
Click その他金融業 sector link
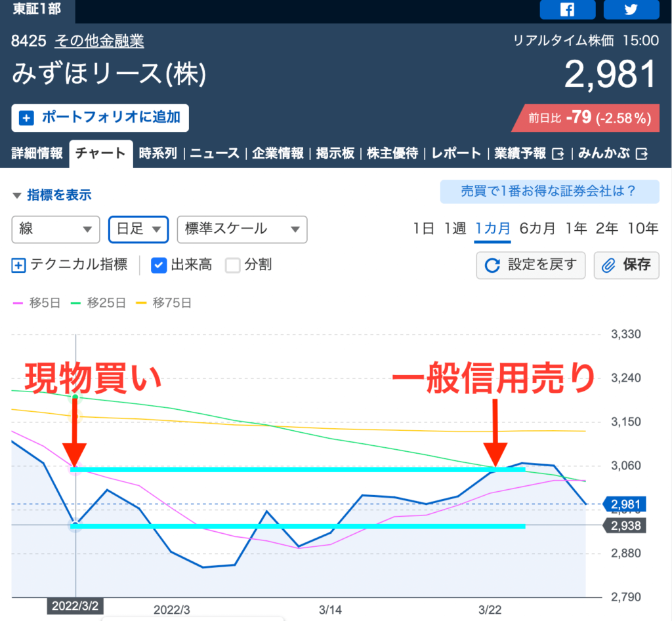tap(100, 41)
